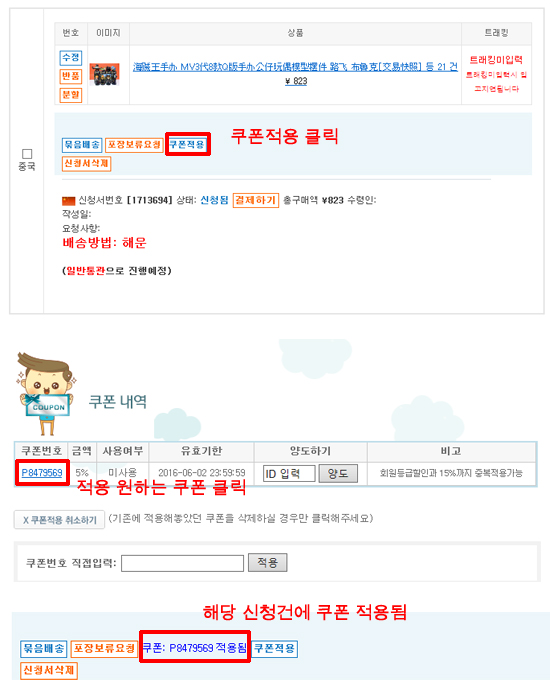Click upper 신청서삭제 delete button
Viewport: 550px width, 700px height.
click(86, 163)
